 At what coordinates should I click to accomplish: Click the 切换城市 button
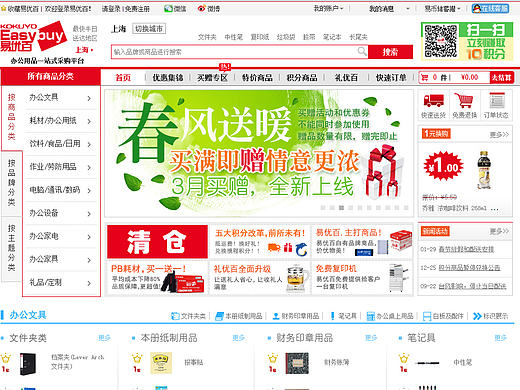point(149,29)
